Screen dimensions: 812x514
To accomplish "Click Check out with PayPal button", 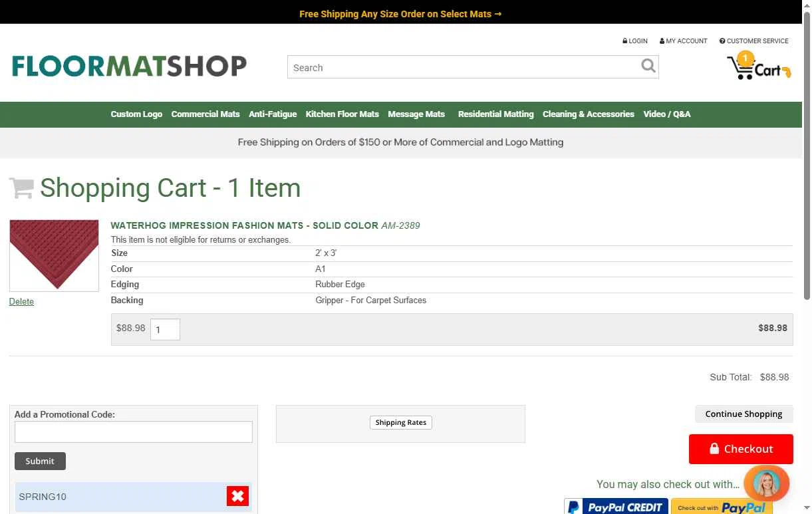I will point(722,507).
